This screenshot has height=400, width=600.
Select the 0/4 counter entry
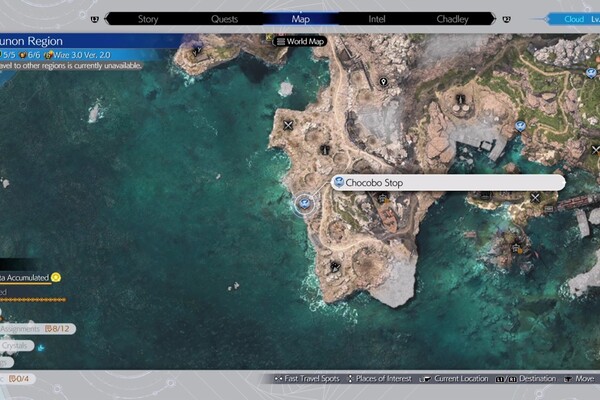coord(18,379)
